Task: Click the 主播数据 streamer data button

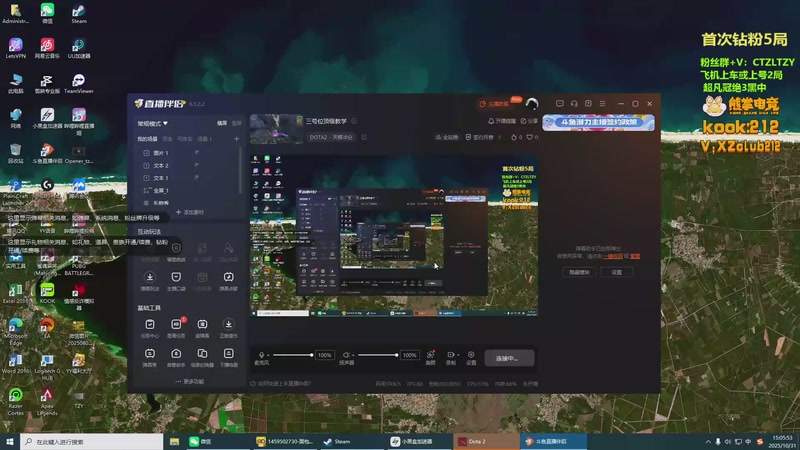Action: 494,104
